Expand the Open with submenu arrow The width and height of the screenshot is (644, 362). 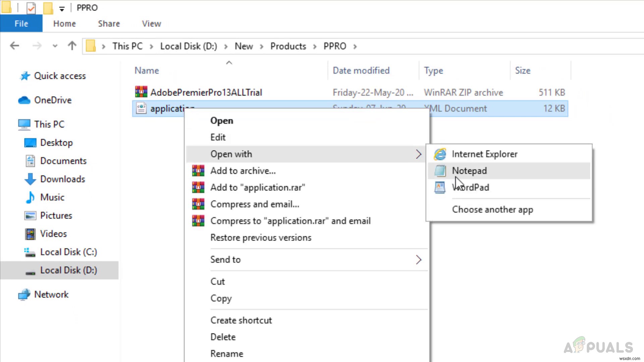[418, 154]
